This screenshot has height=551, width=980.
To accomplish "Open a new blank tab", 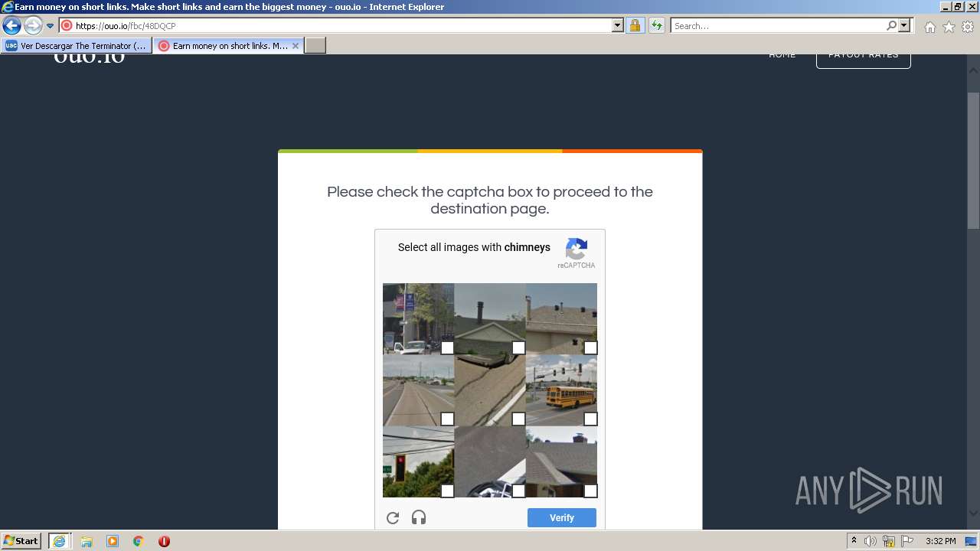I will point(315,46).
